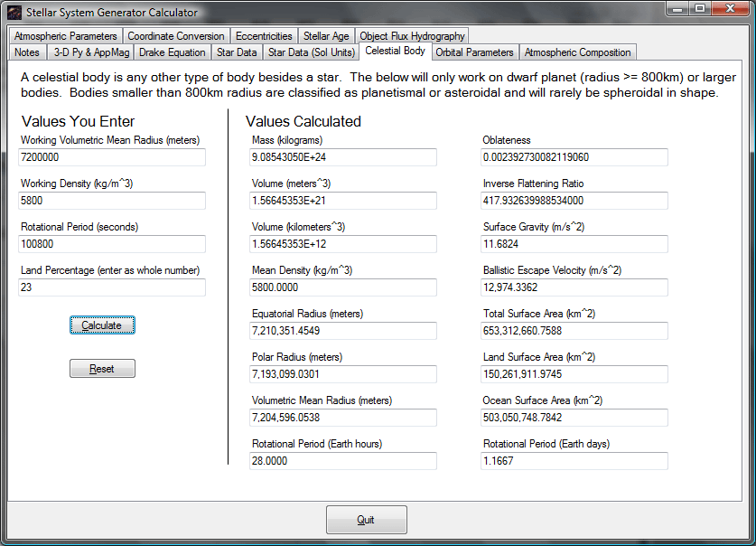Close the Stellar System Generator window
The width and height of the screenshot is (756, 546).
coord(730,9)
